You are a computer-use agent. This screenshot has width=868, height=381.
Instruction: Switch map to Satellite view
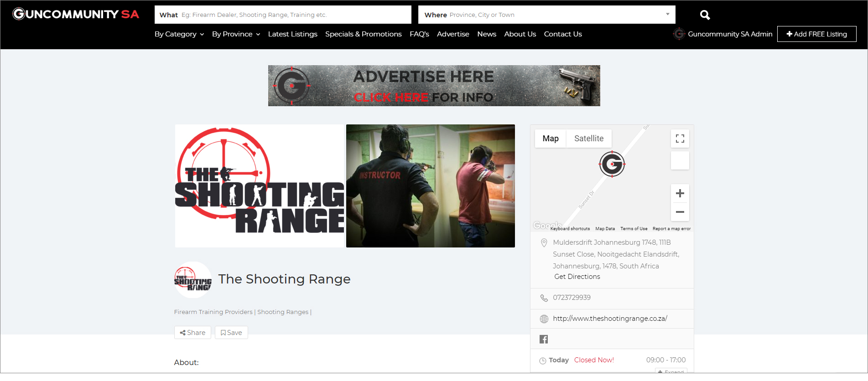pos(588,139)
